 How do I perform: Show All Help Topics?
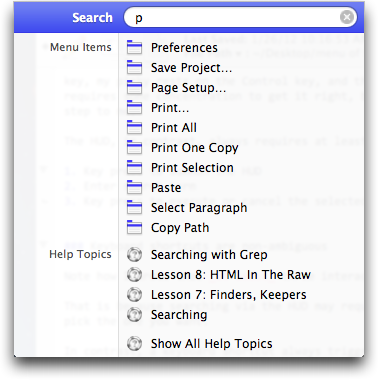click(212, 344)
